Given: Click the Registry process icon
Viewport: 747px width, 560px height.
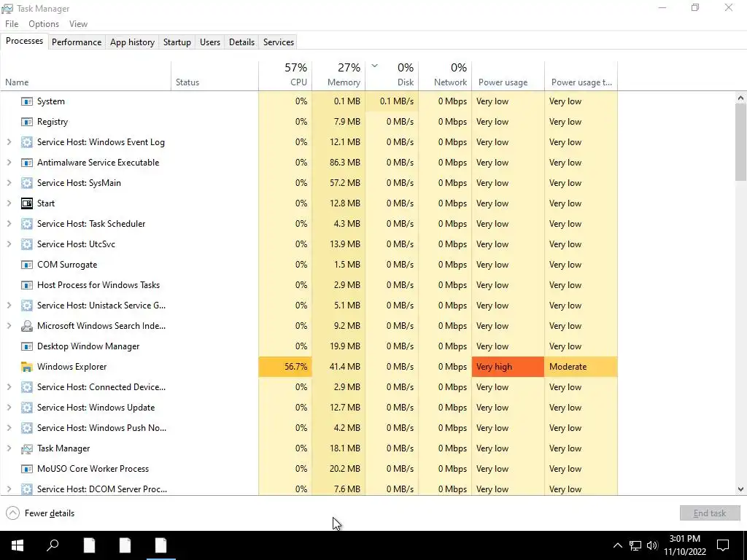Looking at the screenshot, I should coord(27,122).
